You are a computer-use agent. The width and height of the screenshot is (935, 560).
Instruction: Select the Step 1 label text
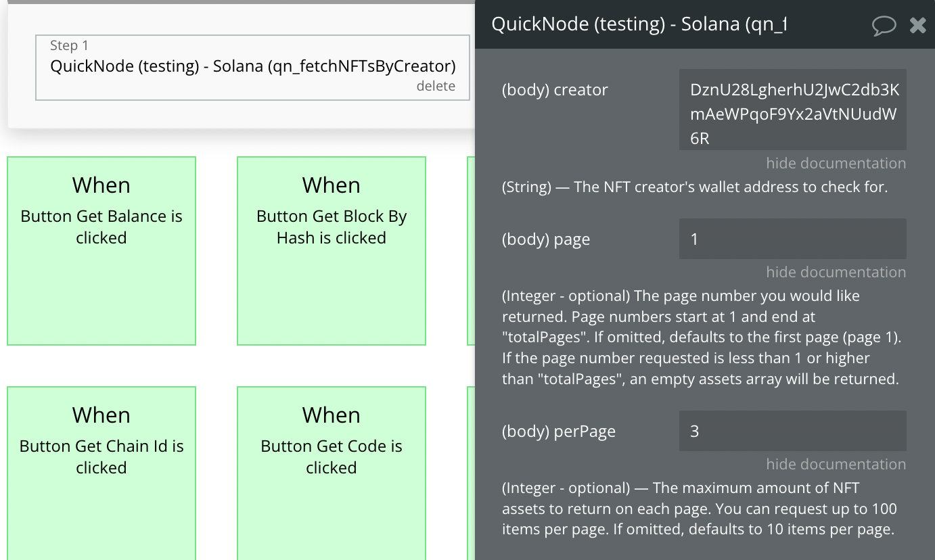click(x=69, y=45)
